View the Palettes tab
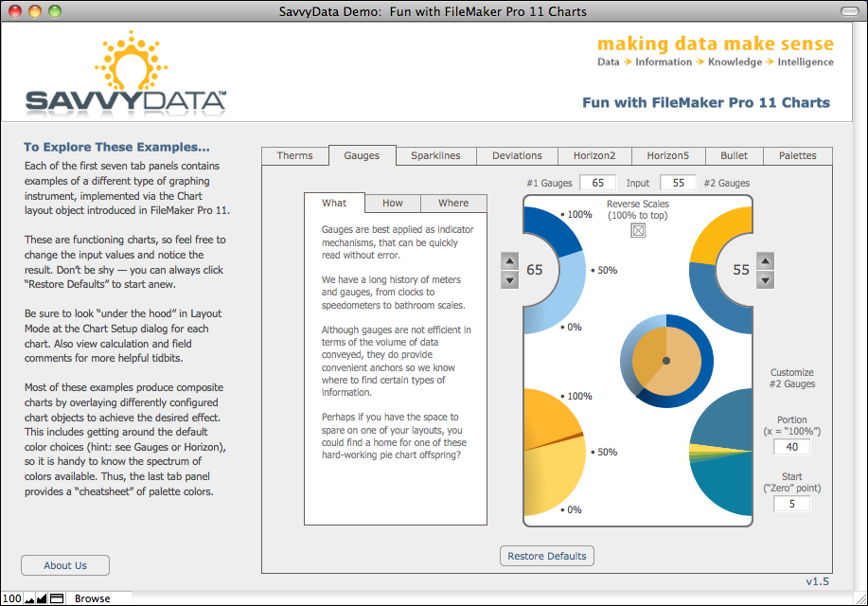This screenshot has width=868, height=606. point(797,155)
